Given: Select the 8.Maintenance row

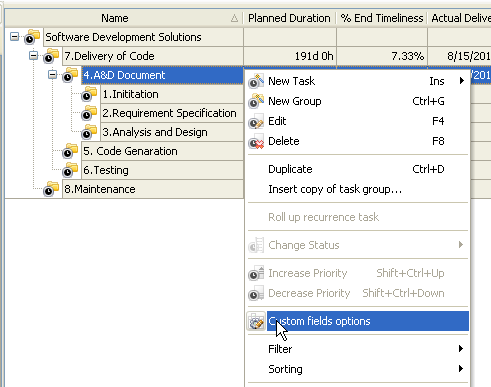Looking at the screenshot, I should click(x=153, y=189).
